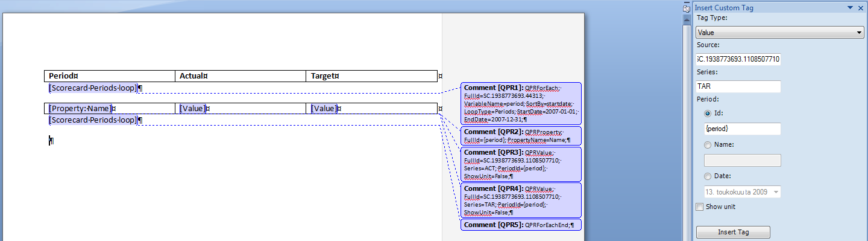Click the document vertical scrollbar
The width and height of the screenshot is (868, 241).
pyautogui.click(x=686, y=132)
